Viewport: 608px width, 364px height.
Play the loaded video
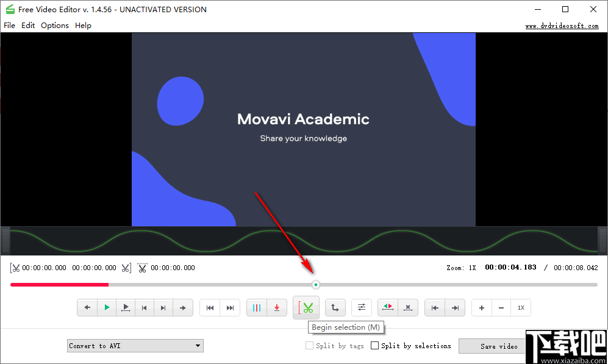[x=107, y=307]
